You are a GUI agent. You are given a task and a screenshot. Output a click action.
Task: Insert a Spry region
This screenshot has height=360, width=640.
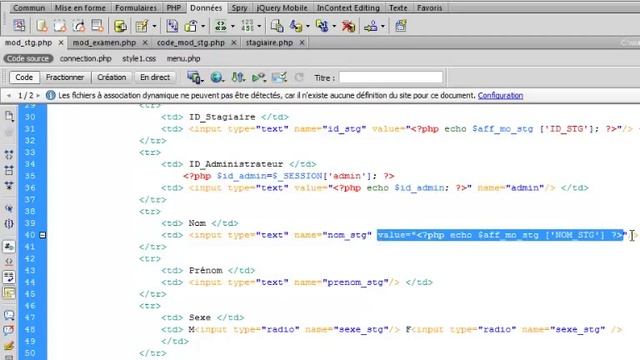point(60,26)
